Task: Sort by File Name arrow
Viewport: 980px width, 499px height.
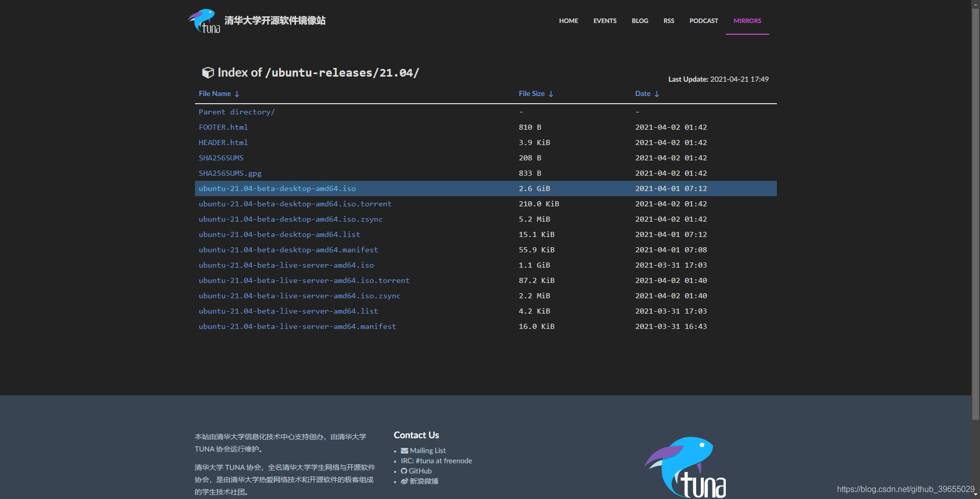Action: click(x=237, y=94)
